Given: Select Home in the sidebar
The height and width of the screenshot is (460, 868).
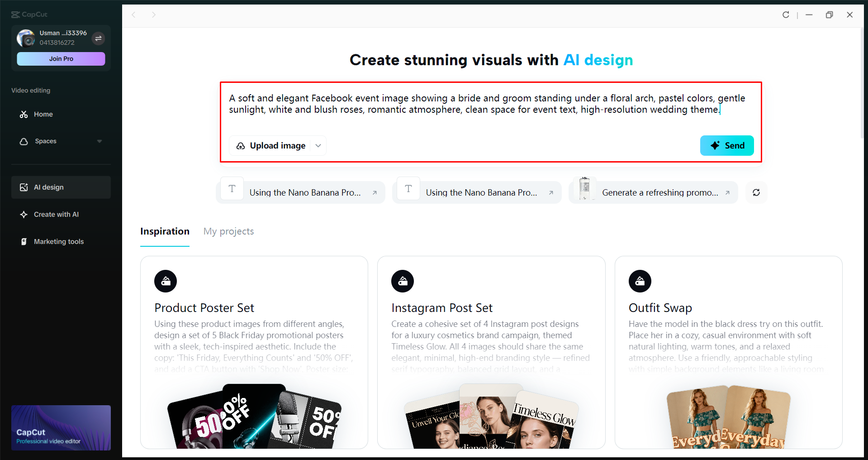Looking at the screenshot, I should [x=43, y=114].
